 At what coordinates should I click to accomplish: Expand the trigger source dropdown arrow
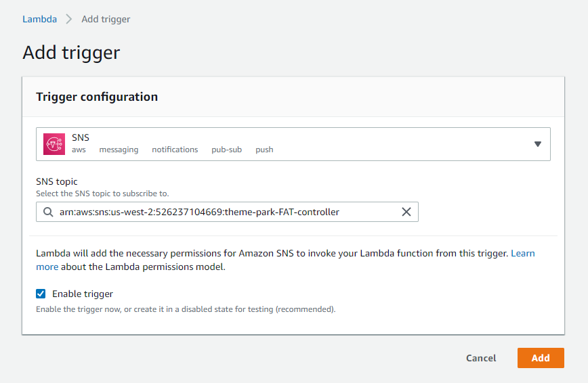537,144
